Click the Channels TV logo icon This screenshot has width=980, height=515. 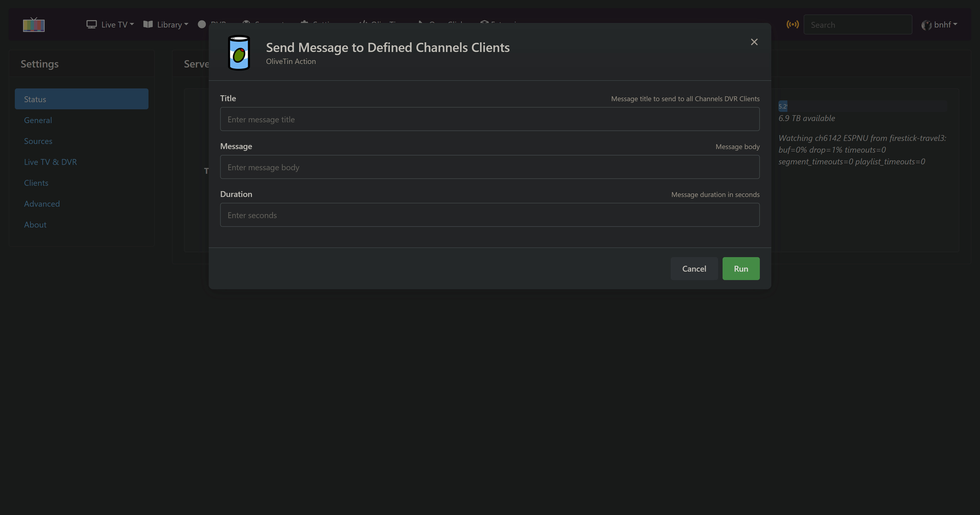coord(33,25)
